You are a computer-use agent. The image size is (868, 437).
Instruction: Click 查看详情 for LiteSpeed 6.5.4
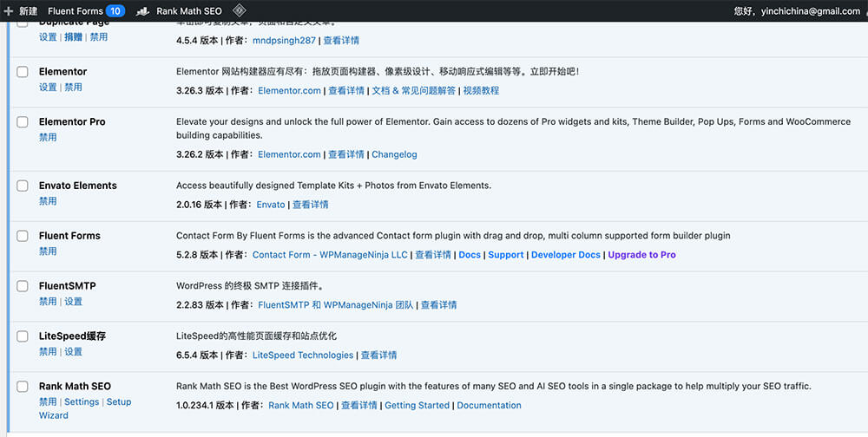pos(378,355)
